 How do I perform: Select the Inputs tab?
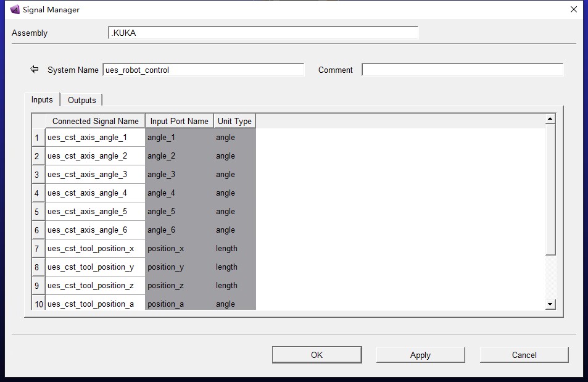point(42,100)
